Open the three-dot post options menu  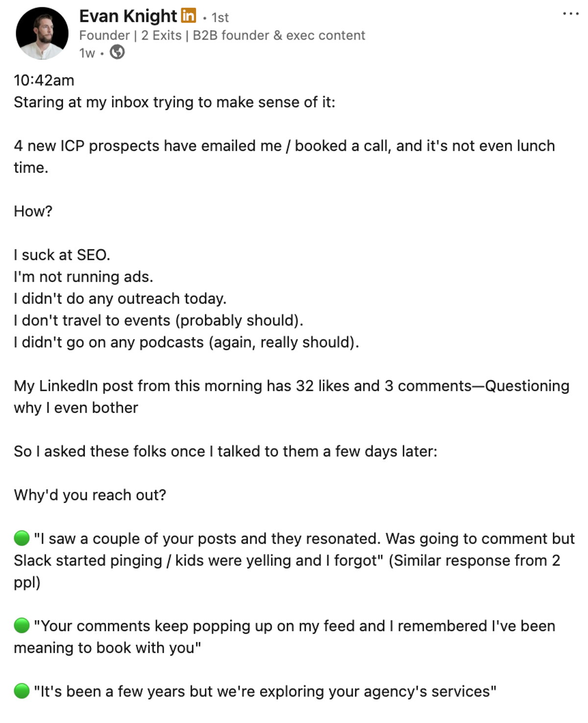[570, 14]
